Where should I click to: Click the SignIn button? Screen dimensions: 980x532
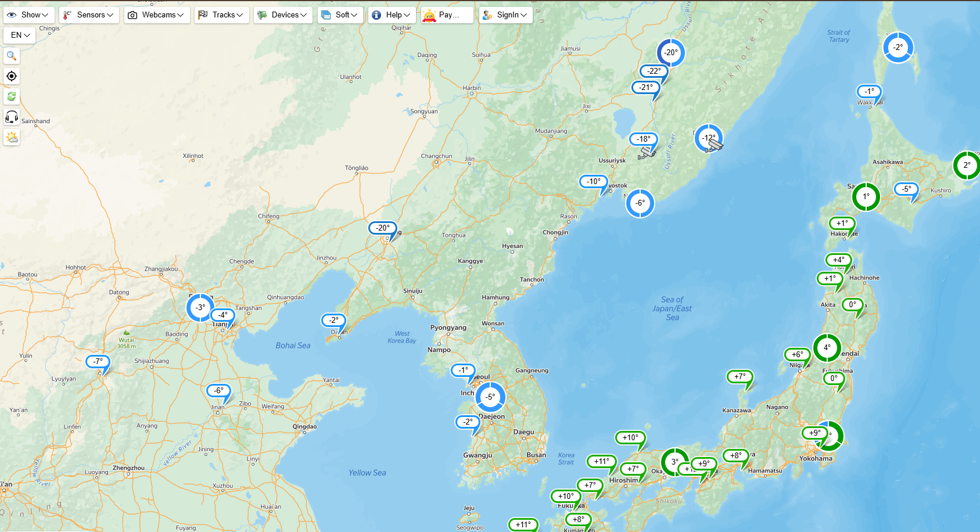(x=505, y=15)
